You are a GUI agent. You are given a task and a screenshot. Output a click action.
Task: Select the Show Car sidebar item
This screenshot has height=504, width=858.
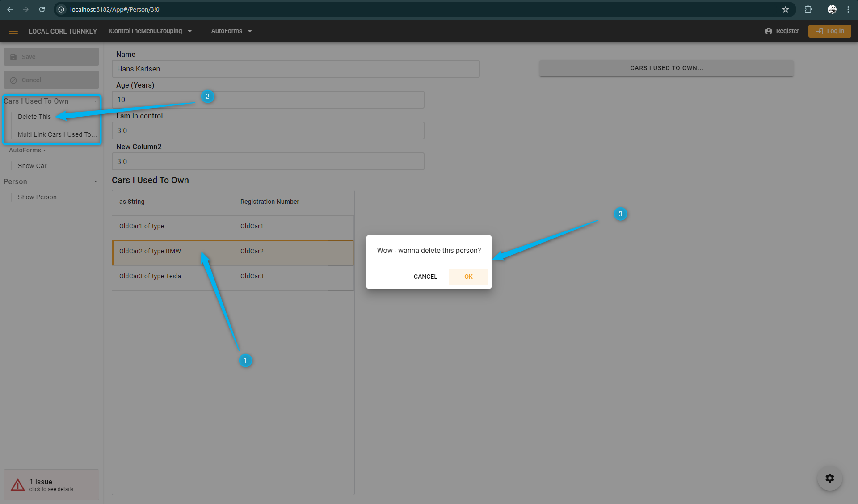(x=32, y=166)
